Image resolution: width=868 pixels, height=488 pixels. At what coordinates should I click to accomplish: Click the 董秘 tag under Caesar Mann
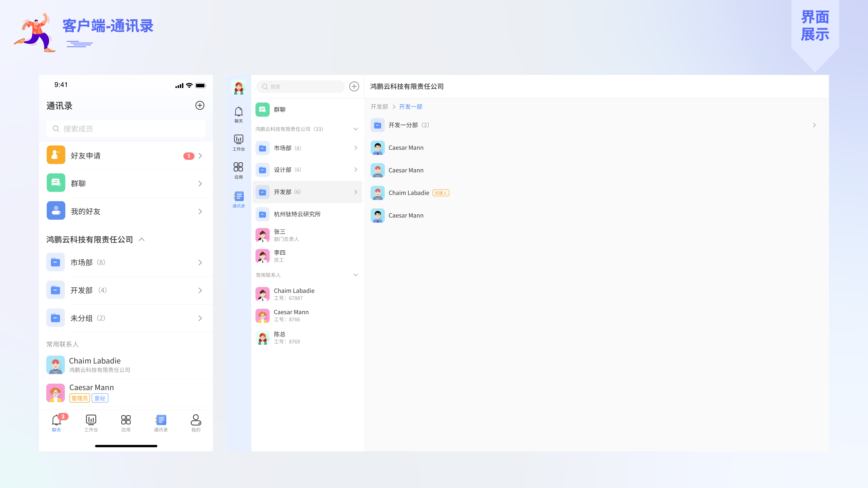pyautogui.click(x=100, y=398)
